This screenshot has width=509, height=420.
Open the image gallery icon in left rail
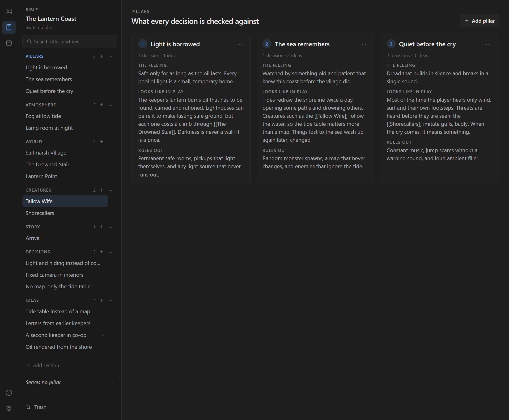[9, 12]
